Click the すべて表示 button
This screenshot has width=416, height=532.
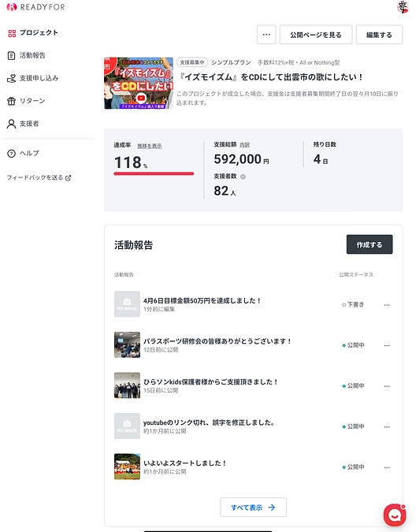[x=253, y=508]
